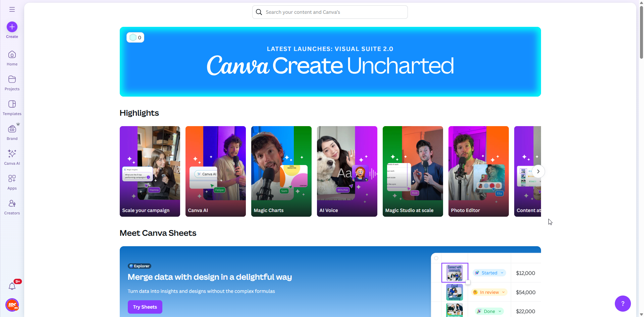Open the account profile avatar
Screen dimensions: 644x317
tap(12, 305)
